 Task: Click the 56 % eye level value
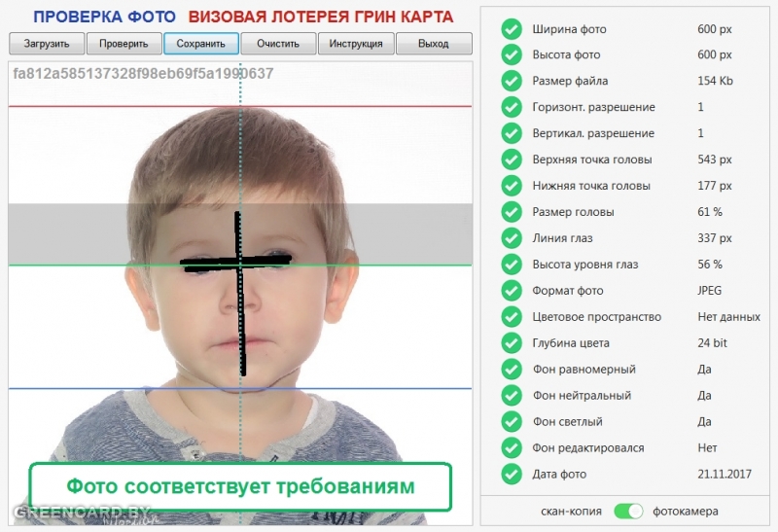(x=710, y=265)
